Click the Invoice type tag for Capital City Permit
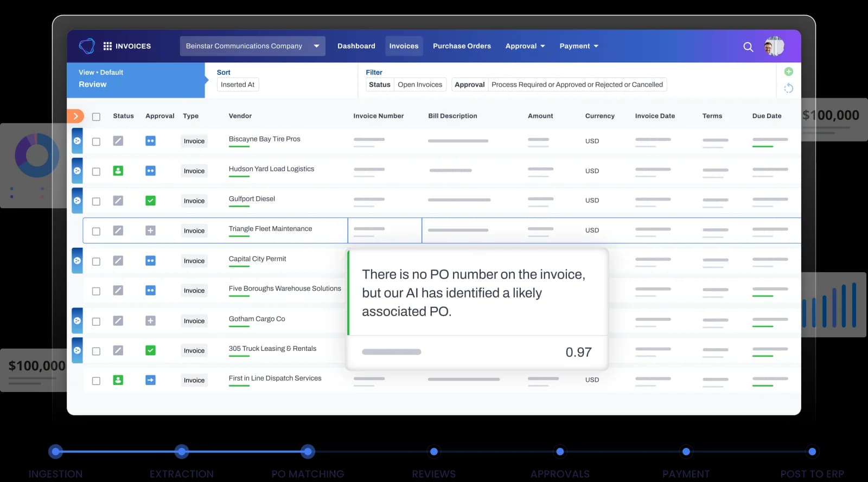Screen dimensions: 868x482 coord(194,261)
